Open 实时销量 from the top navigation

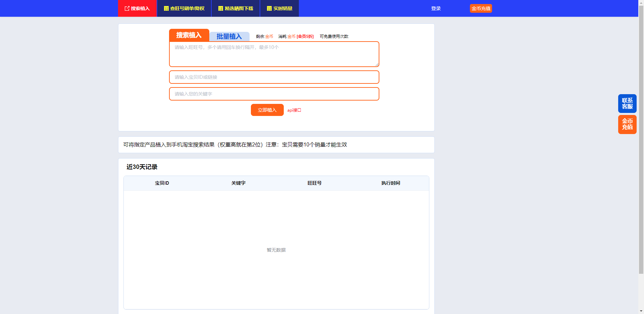click(279, 8)
